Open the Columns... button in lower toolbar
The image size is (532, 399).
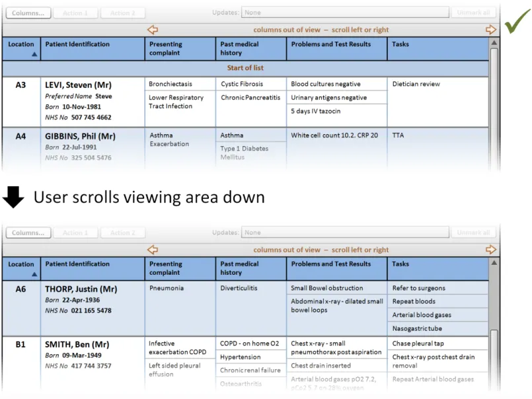(28, 233)
